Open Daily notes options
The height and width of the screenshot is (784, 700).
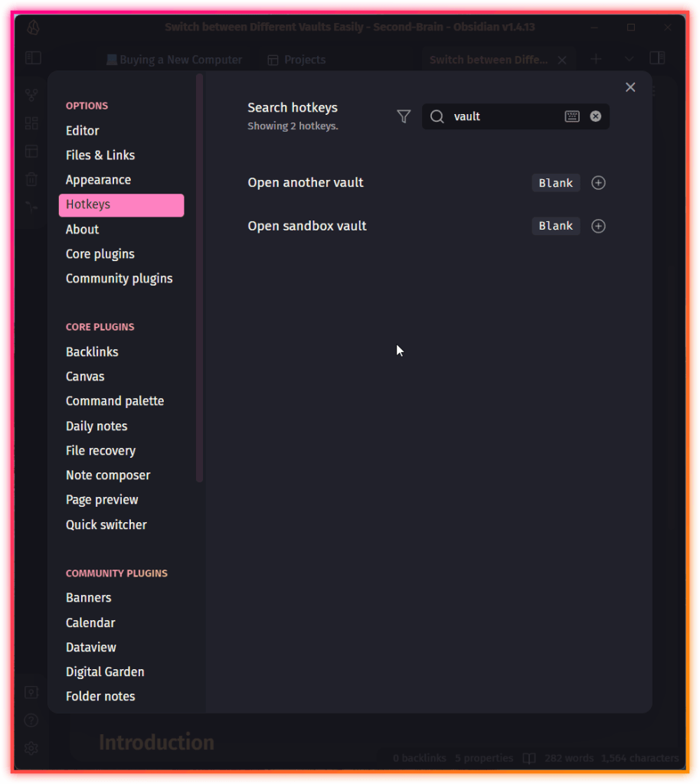pyautogui.click(x=96, y=426)
